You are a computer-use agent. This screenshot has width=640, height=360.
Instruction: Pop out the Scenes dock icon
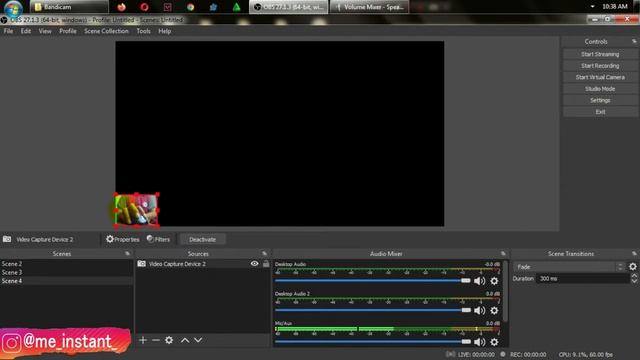point(127,253)
